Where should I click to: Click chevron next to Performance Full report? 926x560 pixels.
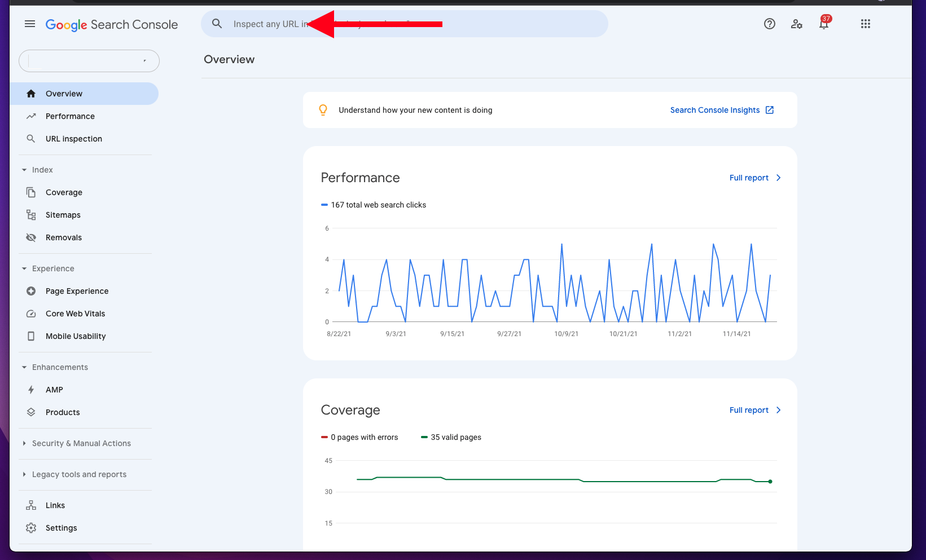pyautogui.click(x=779, y=178)
